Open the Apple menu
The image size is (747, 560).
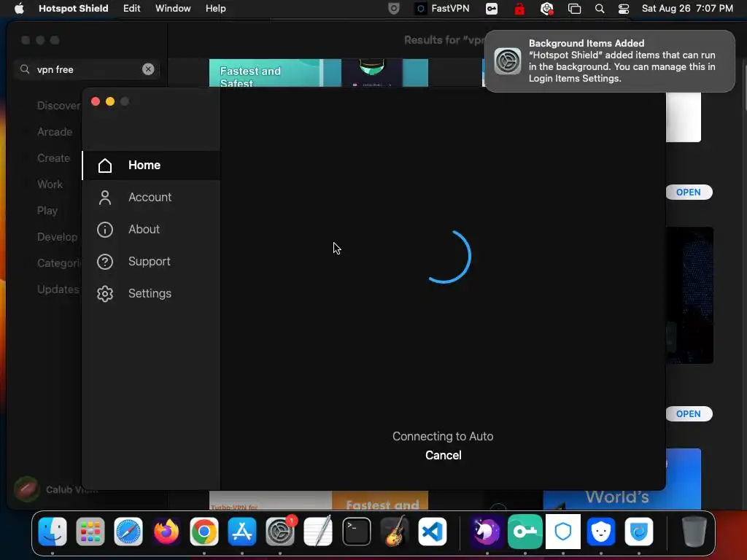coord(19,9)
